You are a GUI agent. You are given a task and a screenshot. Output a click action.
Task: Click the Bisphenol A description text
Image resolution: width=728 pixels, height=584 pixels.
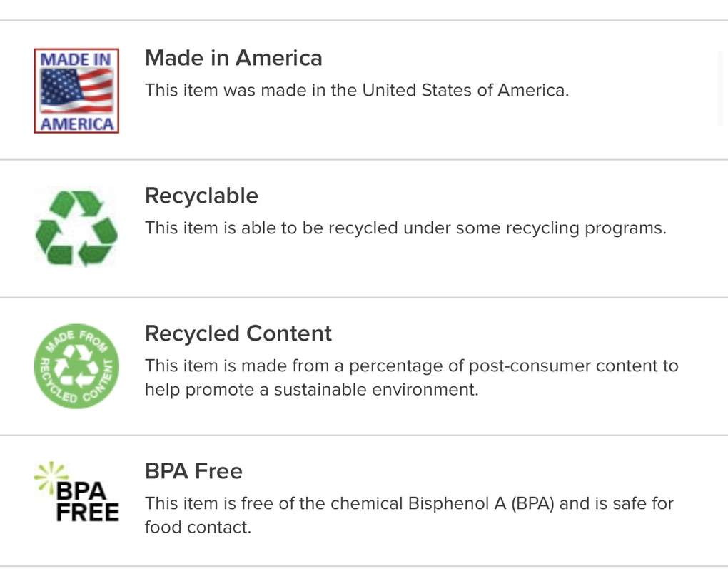(x=409, y=504)
